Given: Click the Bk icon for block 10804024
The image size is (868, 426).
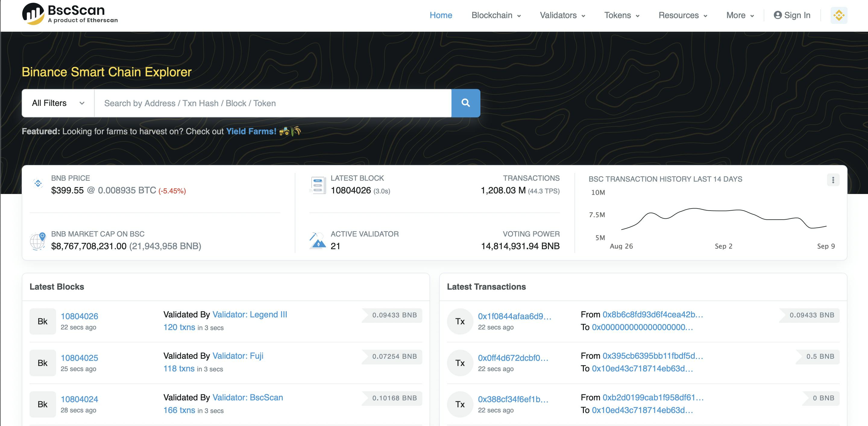Looking at the screenshot, I should (x=42, y=404).
